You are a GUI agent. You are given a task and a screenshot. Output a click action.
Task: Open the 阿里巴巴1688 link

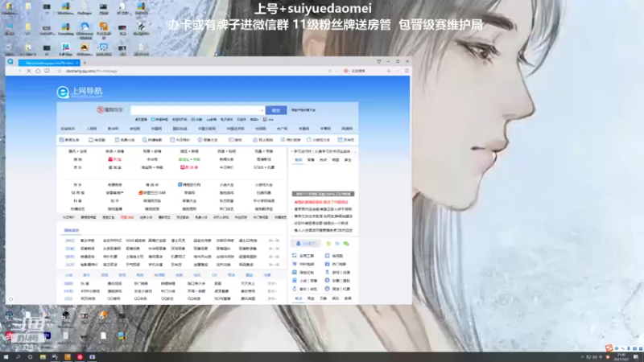point(152,192)
